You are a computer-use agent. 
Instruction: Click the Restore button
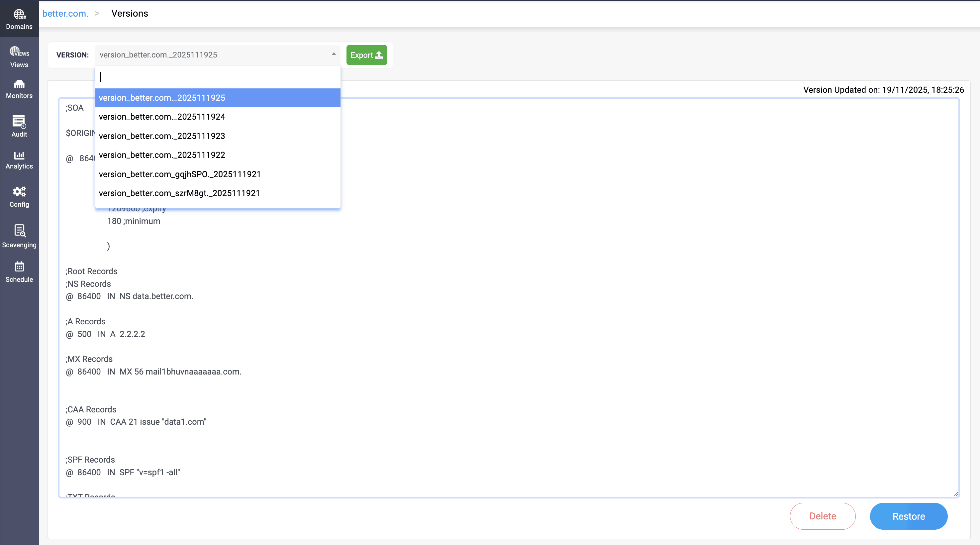point(909,516)
